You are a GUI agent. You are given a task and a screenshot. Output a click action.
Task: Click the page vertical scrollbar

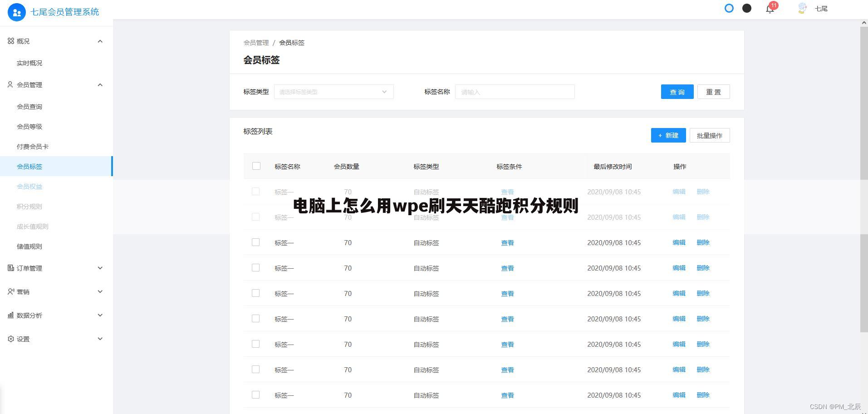pos(864,179)
